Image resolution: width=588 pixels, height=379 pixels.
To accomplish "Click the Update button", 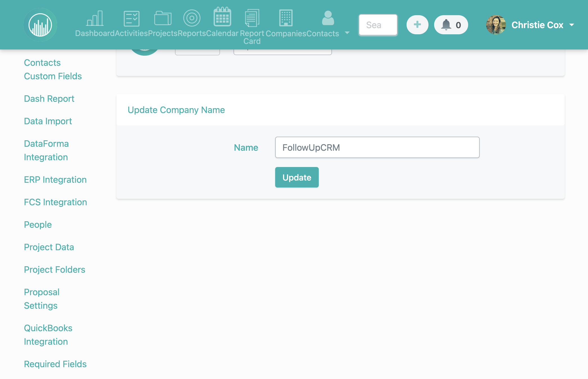I will (x=297, y=177).
